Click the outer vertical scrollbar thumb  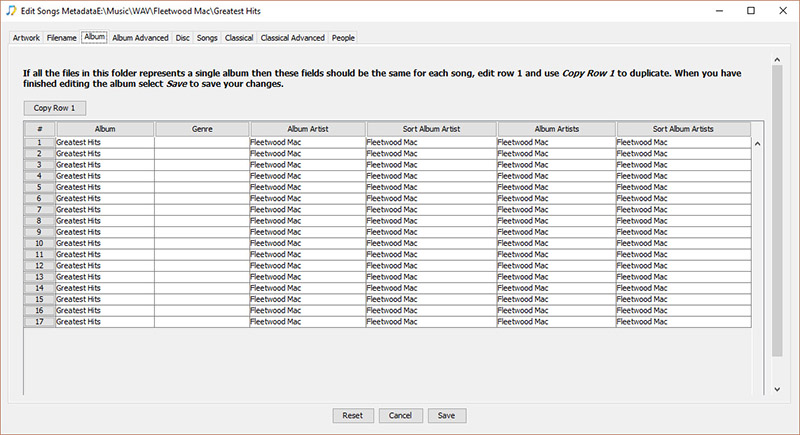[x=777, y=211]
